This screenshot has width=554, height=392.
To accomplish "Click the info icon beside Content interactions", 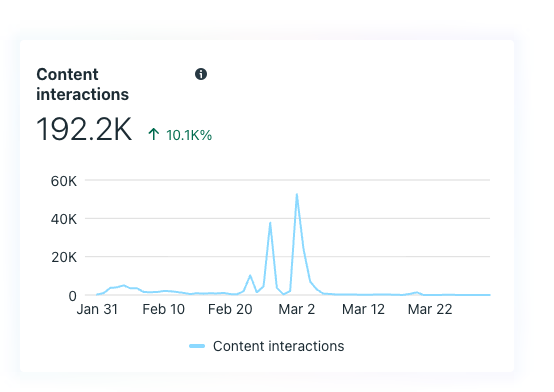I will [201, 74].
